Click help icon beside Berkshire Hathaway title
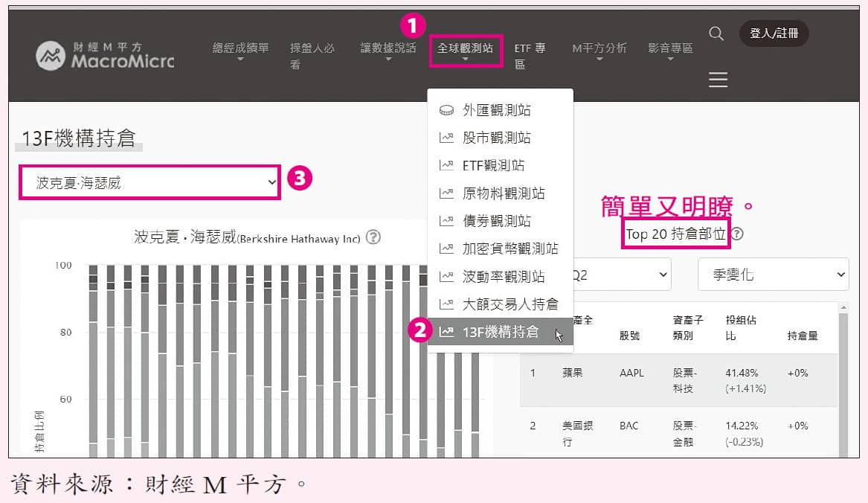 click(x=373, y=237)
